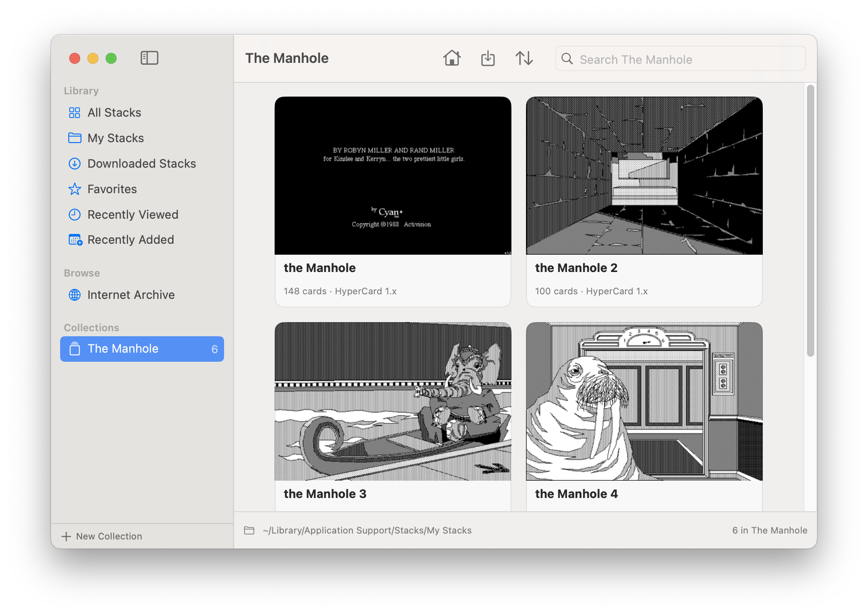Click the Home toolbar icon
The width and height of the screenshot is (868, 616).
click(x=452, y=58)
